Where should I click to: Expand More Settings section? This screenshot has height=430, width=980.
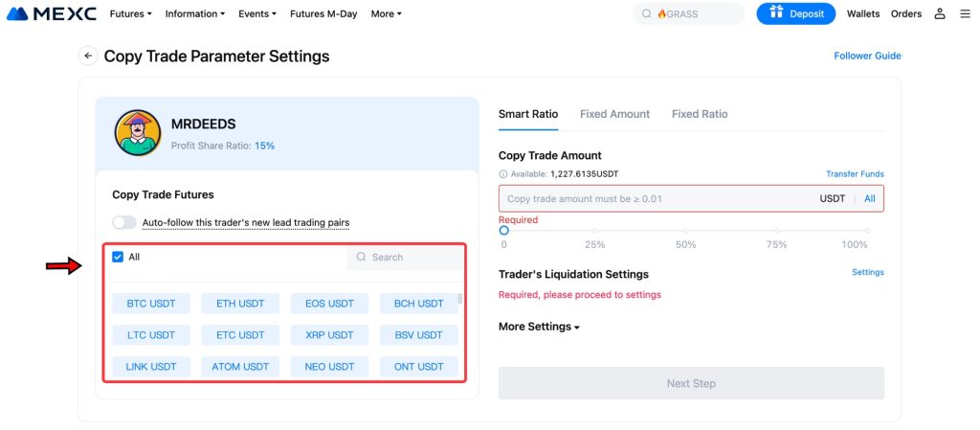point(539,327)
